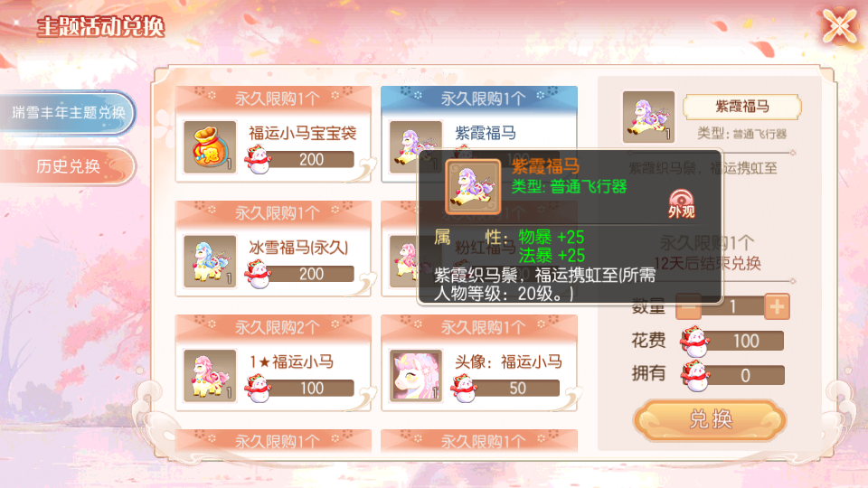Click the quantity field showing 1

tap(733, 306)
